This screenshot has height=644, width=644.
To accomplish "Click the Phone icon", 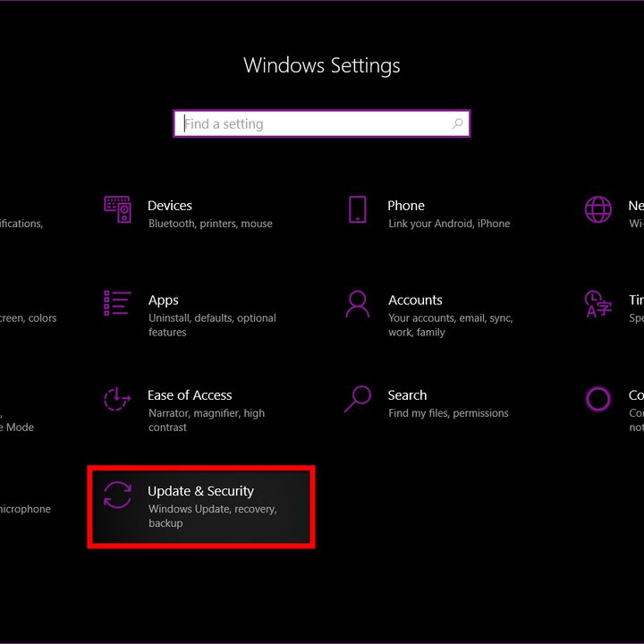I will pos(357,209).
